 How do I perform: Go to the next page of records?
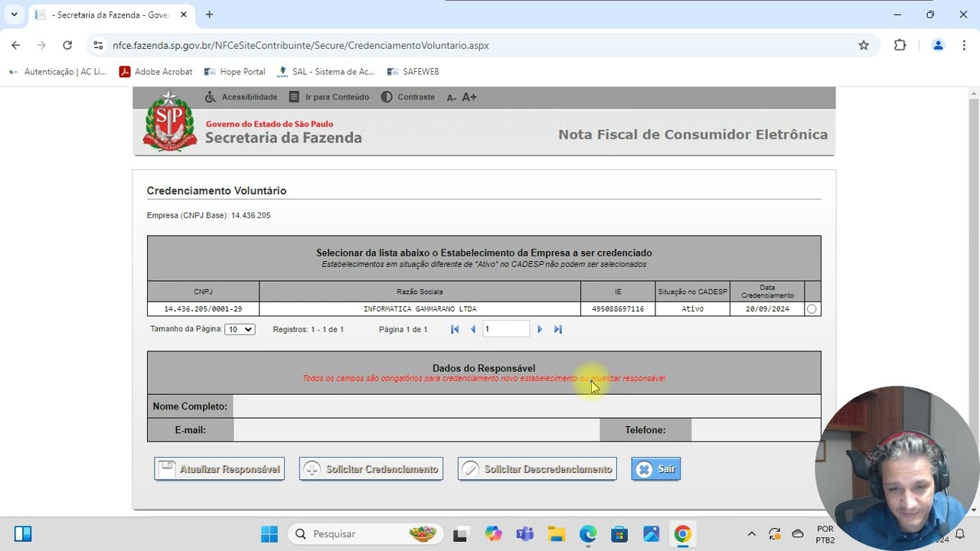coord(540,329)
